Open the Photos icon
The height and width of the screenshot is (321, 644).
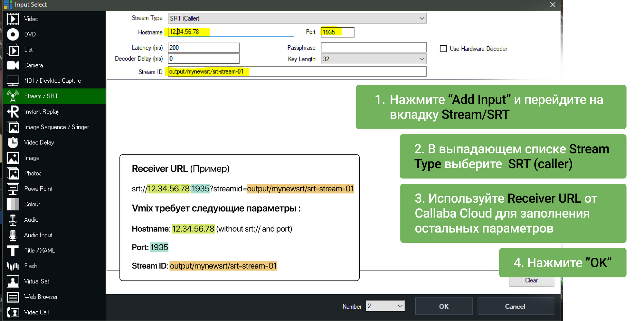pyautogui.click(x=13, y=173)
